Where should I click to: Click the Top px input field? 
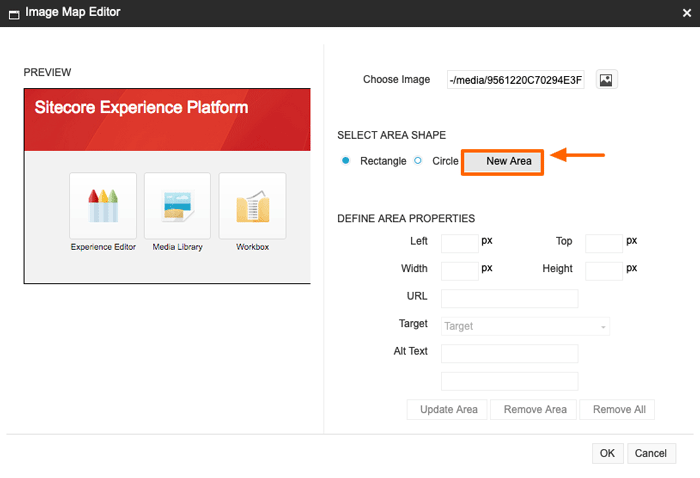point(603,243)
